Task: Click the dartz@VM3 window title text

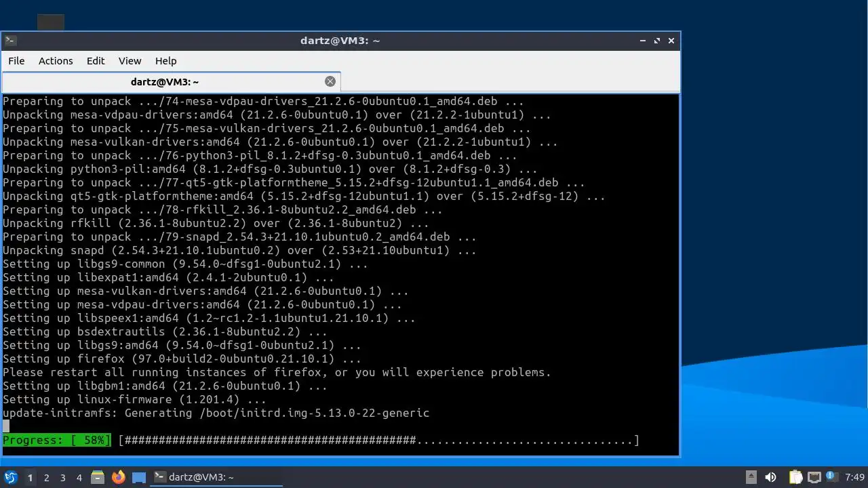Action: tap(340, 41)
